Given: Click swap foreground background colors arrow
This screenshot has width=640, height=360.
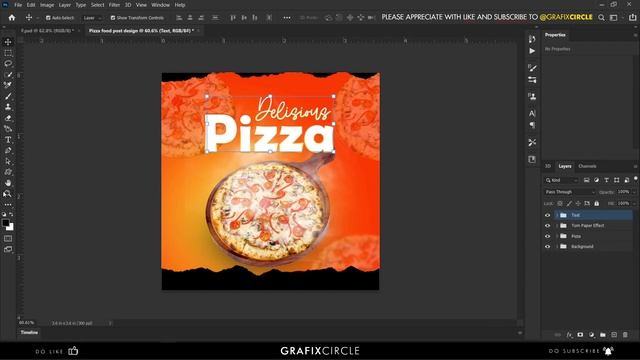Looking at the screenshot, I should (11, 214).
